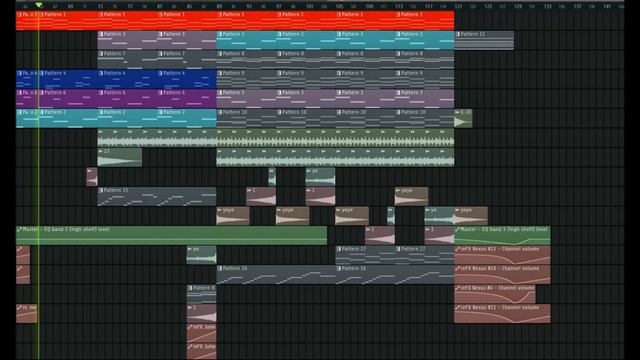The image size is (640, 360).
Task: Select the teal Pattern 2 clip at bar 81
Action: [187, 118]
